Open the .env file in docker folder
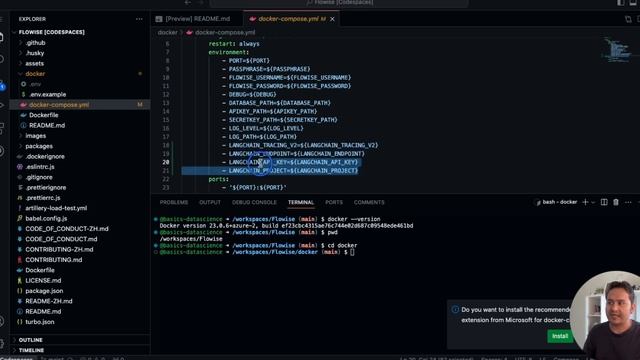This screenshot has height=360, width=640. 36,84
